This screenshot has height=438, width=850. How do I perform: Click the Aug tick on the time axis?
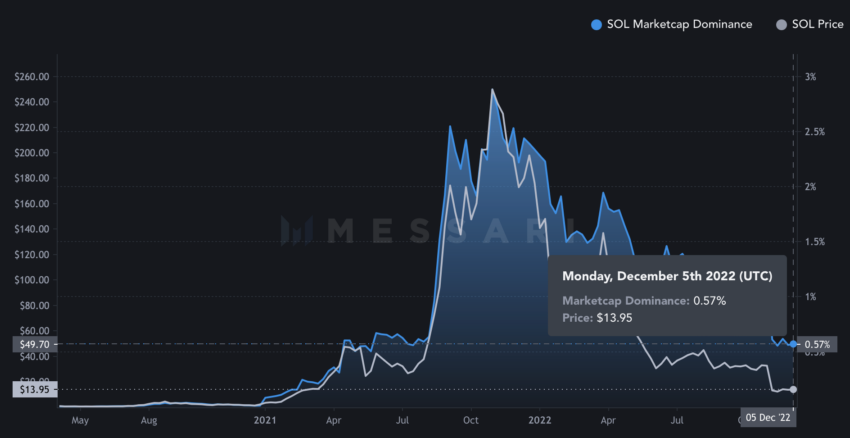(149, 420)
